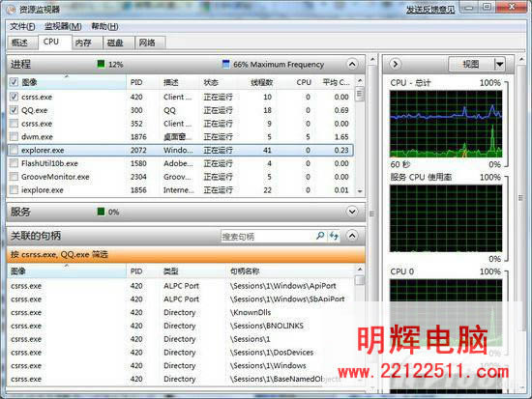The width and height of the screenshot is (532, 399).
Task: Uncheck the csrss.exe PID 420 checkbox
Action: [14, 97]
